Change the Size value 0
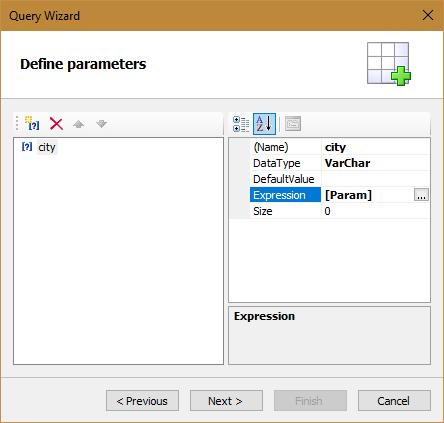444x423 pixels. point(376,211)
